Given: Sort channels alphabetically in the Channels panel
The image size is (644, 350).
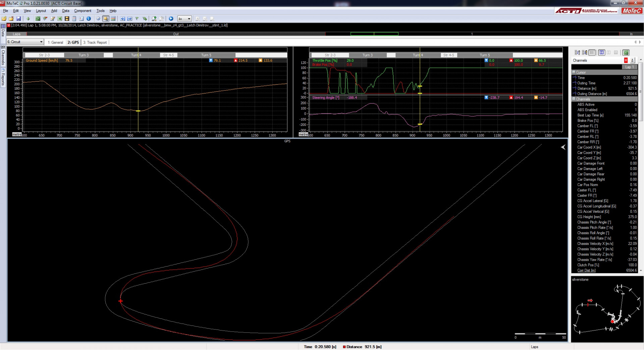Looking at the screenshot, I should pos(578,52).
